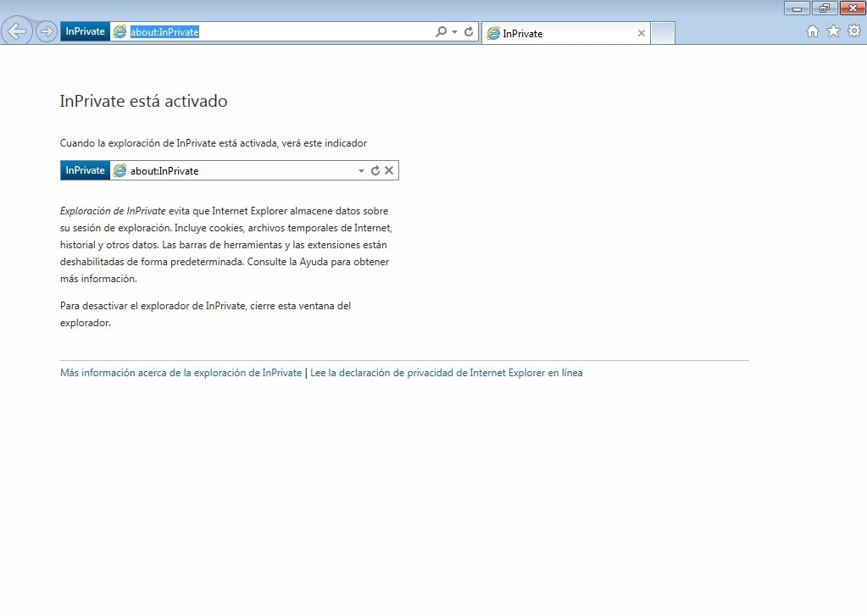Viewport: 867px width, 616px height.
Task: Go forward with the Forward arrow button
Action: (x=47, y=31)
